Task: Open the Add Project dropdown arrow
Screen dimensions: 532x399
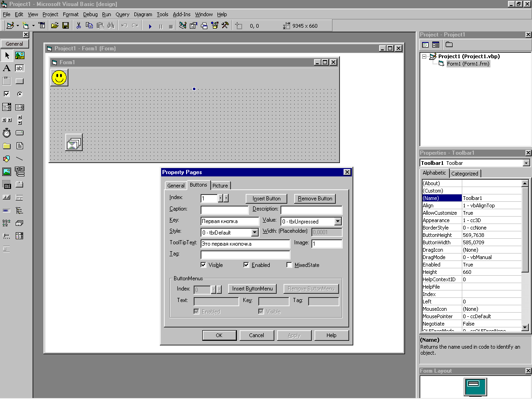Action: click(18, 25)
